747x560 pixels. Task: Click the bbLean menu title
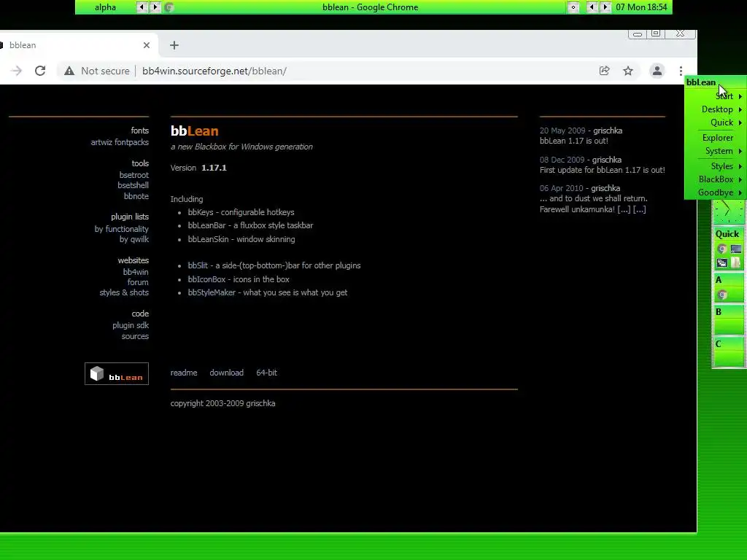tap(715, 82)
